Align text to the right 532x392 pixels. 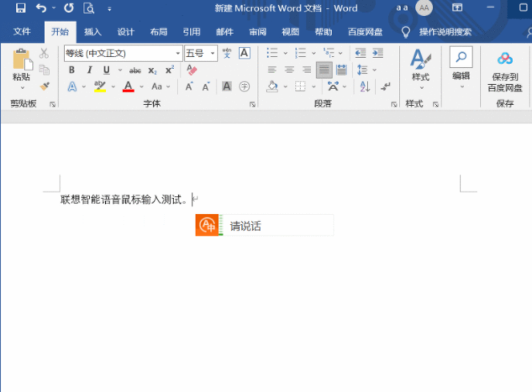307,70
